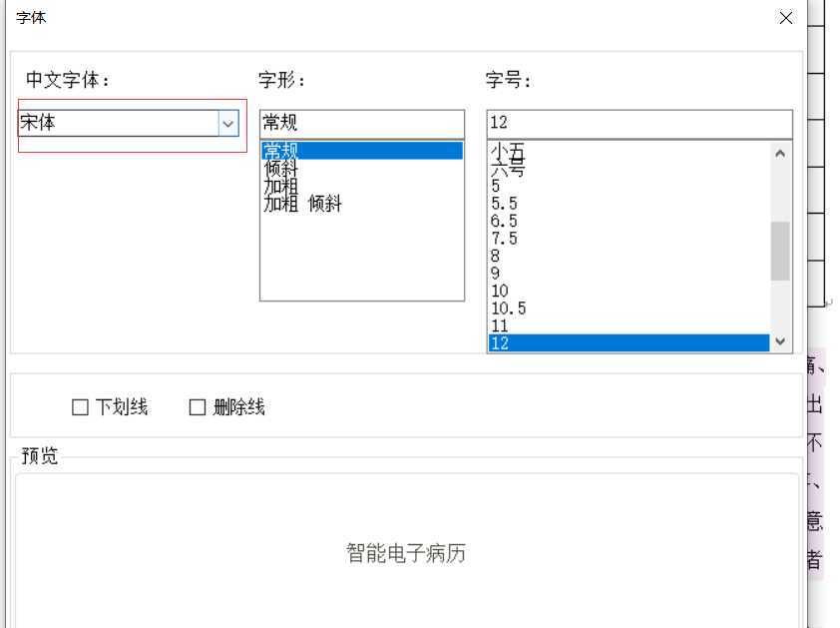The width and height of the screenshot is (840, 628).
Task: Click the size list scrollbar thumb
Action: coord(780,251)
